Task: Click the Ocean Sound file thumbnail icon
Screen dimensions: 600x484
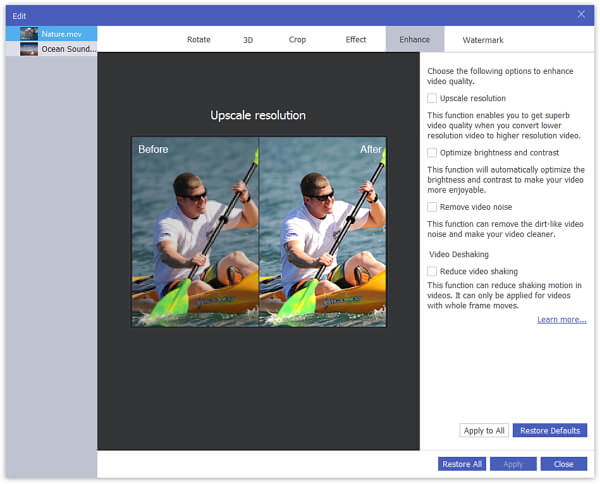Action: 29,48
